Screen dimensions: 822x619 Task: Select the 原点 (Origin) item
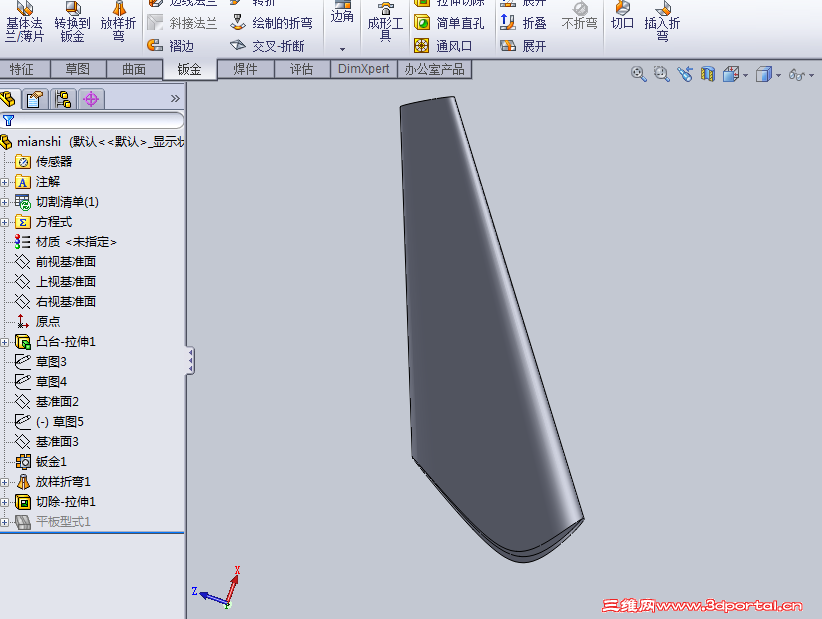coord(38,322)
